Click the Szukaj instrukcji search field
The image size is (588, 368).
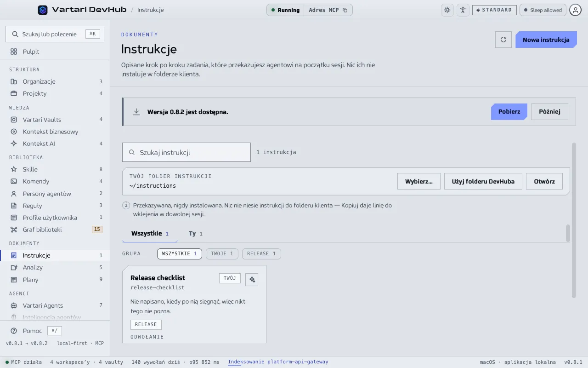click(x=187, y=152)
